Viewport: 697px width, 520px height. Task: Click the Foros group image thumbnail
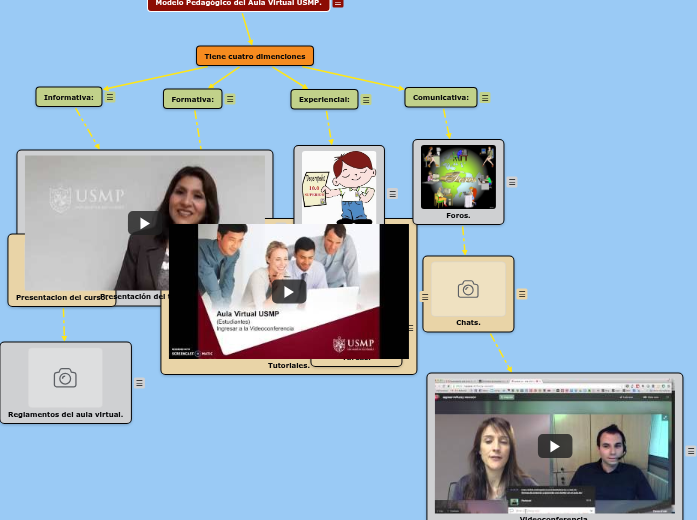[x=458, y=177]
